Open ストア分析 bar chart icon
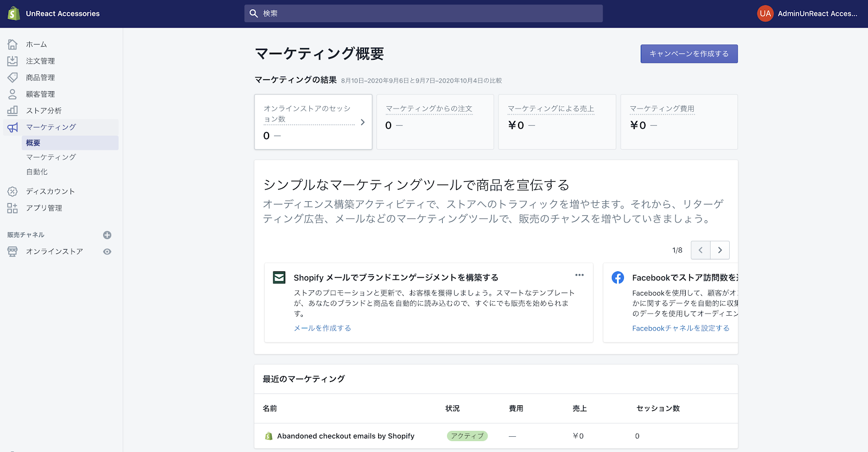Screen dimensions: 868x452 click(x=12, y=111)
